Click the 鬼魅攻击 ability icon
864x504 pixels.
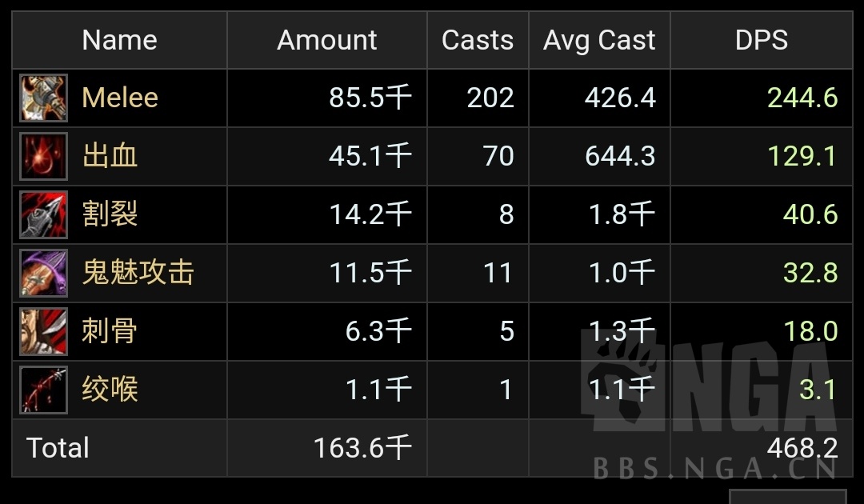click(43, 273)
